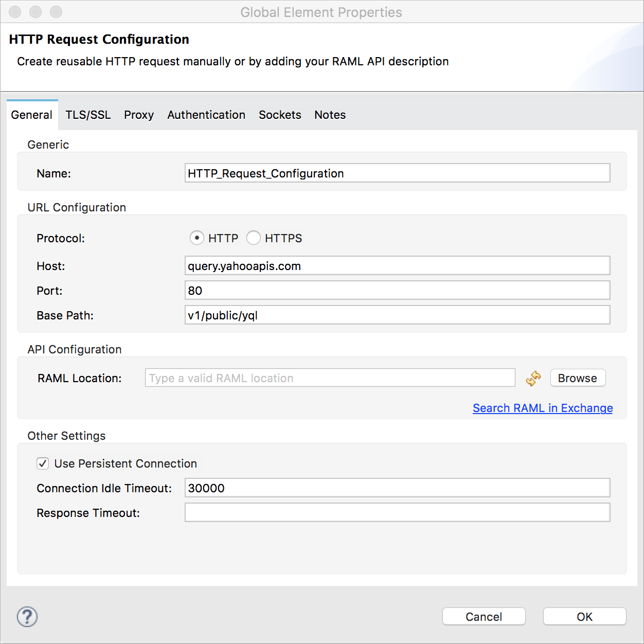Image resolution: width=644 pixels, height=644 pixels.
Task: Click the empty Response Timeout field
Action: pos(397,512)
